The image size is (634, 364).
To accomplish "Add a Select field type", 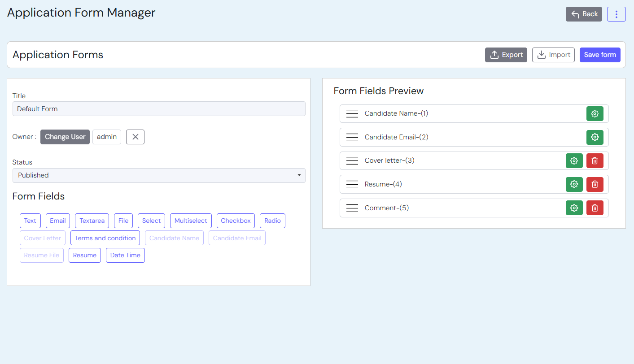I will tap(151, 221).
